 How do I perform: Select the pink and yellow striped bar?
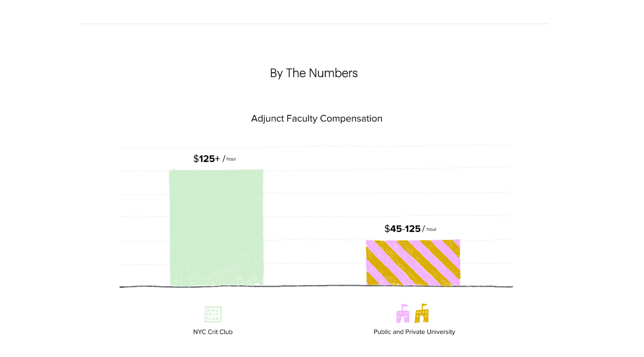click(413, 263)
